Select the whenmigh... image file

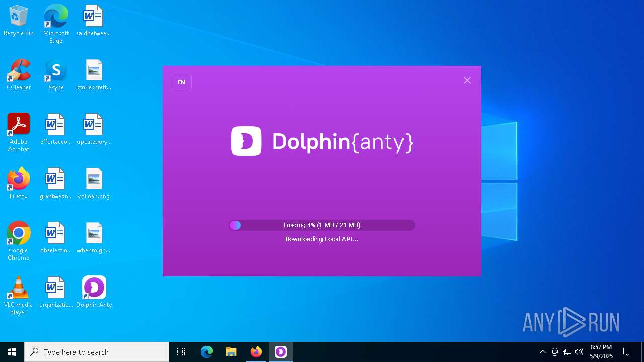point(94,238)
